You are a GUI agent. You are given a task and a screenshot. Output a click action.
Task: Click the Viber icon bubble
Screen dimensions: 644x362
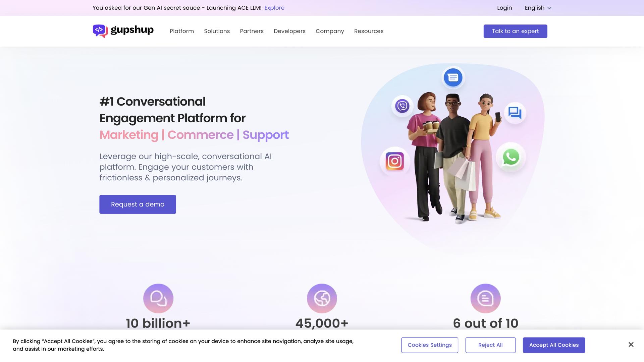(x=402, y=106)
